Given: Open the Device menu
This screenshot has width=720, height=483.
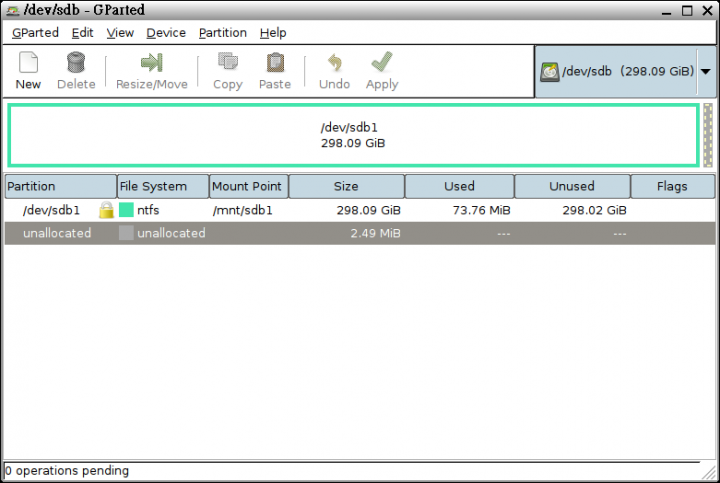Looking at the screenshot, I should click(x=166, y=33).
